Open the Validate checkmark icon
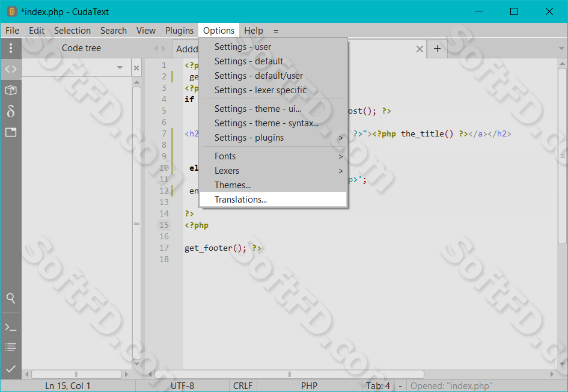Image resolution: width=568 pixels, height=392 pixels. pyautogui.click(x=11, y=369)
